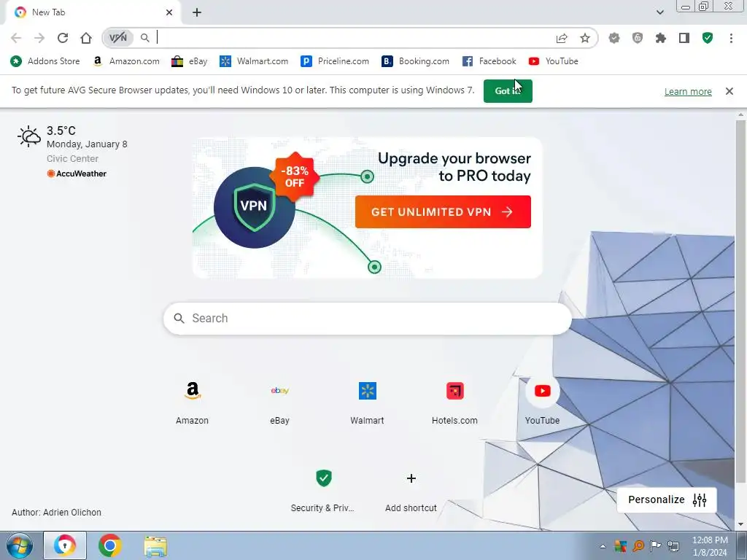Show hidden system tray icons
The image size is (747, 560).
(603, 546)
